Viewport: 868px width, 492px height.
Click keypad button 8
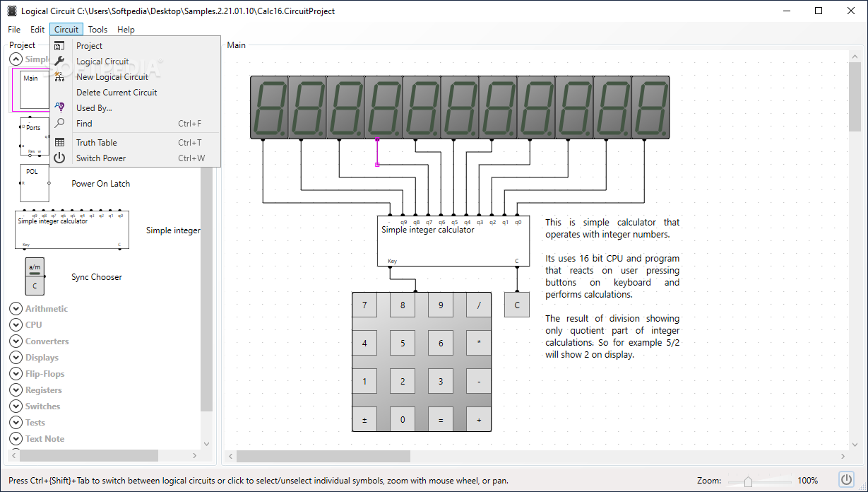(x=403, y=305)
